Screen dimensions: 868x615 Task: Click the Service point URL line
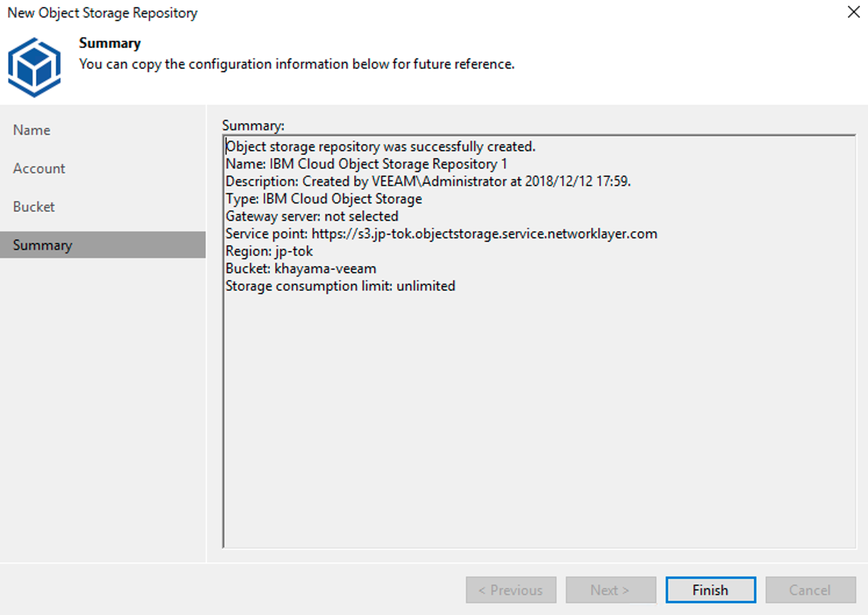click(x=442, y=234)
